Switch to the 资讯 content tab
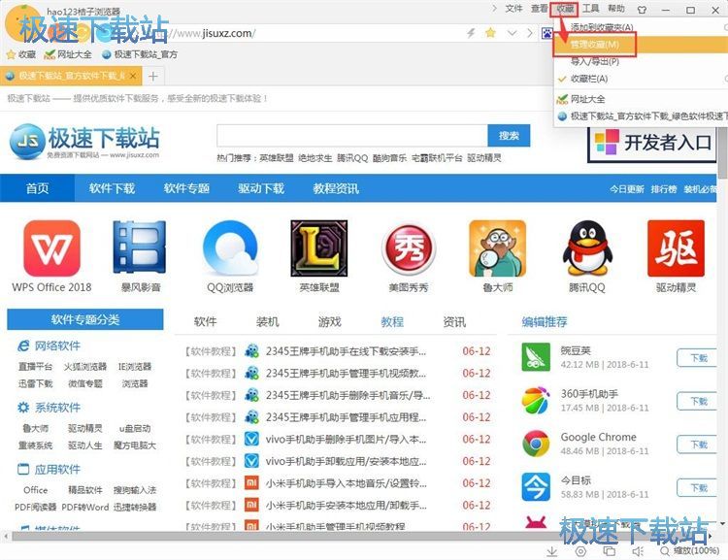The width and height of the screenshot is (728, 560). click(454, 322)
